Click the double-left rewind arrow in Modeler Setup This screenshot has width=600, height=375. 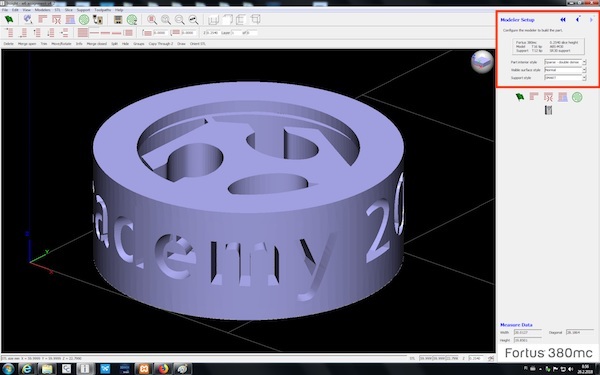point(562,20)
